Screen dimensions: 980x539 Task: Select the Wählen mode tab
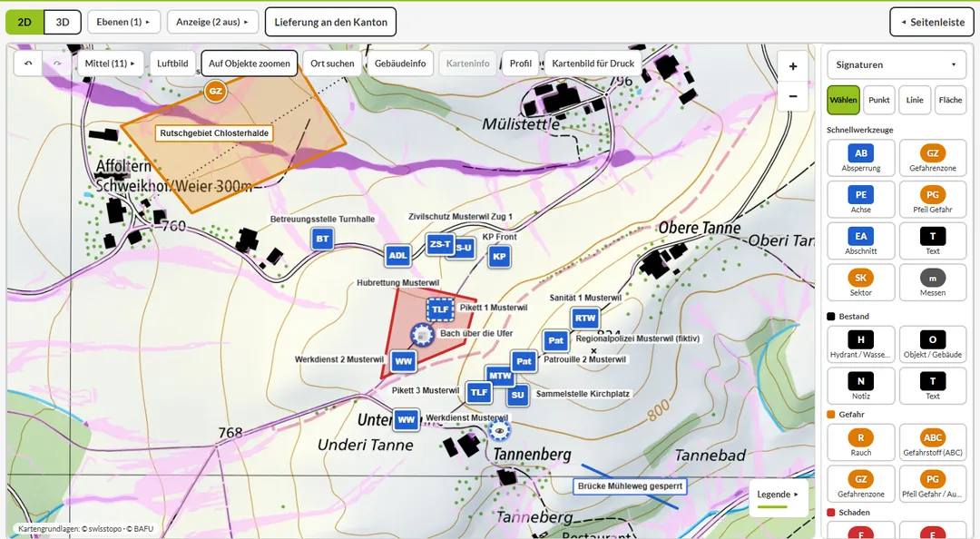point(843,100)
